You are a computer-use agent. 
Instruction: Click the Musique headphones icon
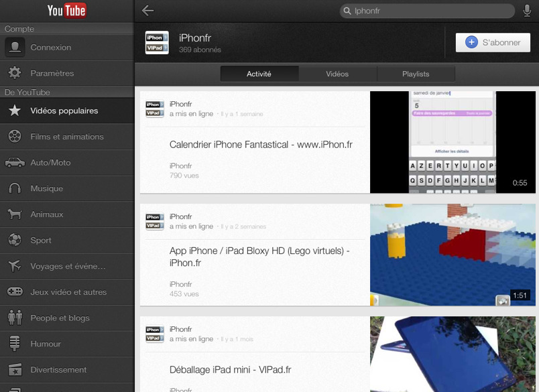pyautogui.click(x=15, y=188)
